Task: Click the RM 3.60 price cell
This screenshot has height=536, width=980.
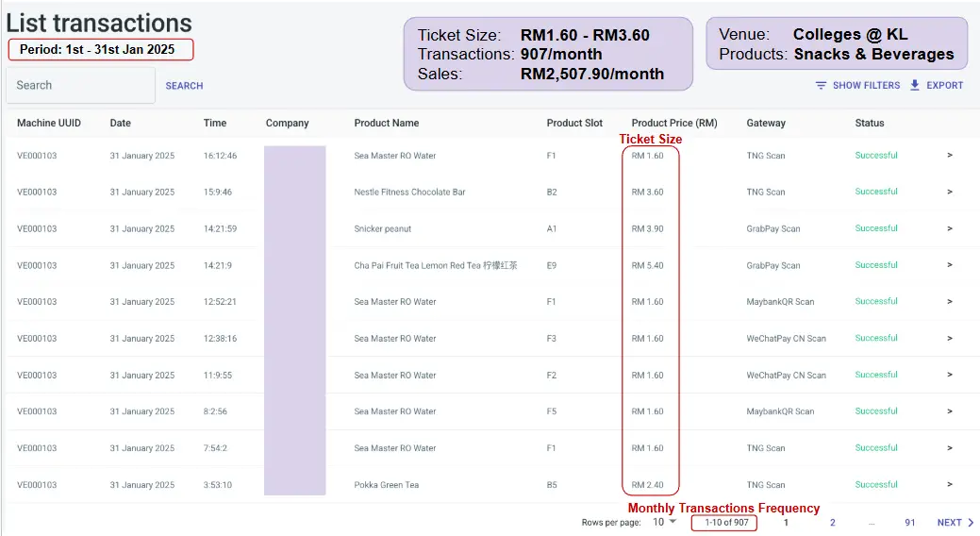Action: pyautogui.click(x=647, y=192)
